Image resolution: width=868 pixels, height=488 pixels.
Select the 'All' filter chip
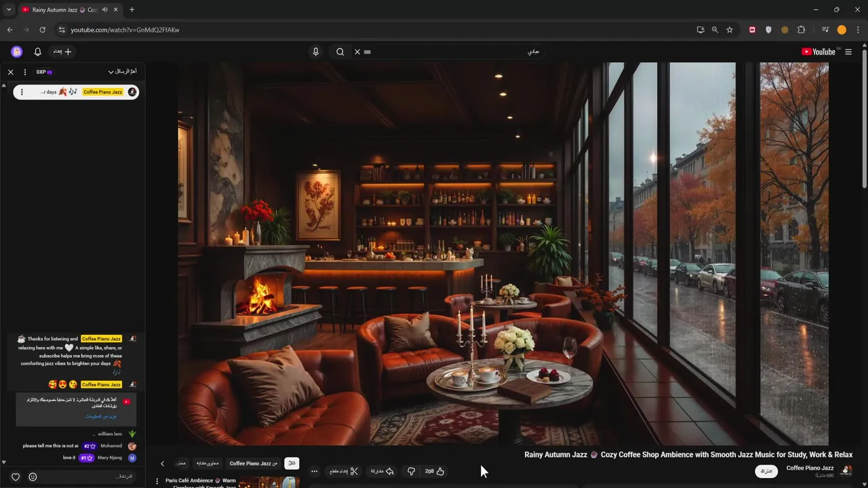(x=292, y=464)
